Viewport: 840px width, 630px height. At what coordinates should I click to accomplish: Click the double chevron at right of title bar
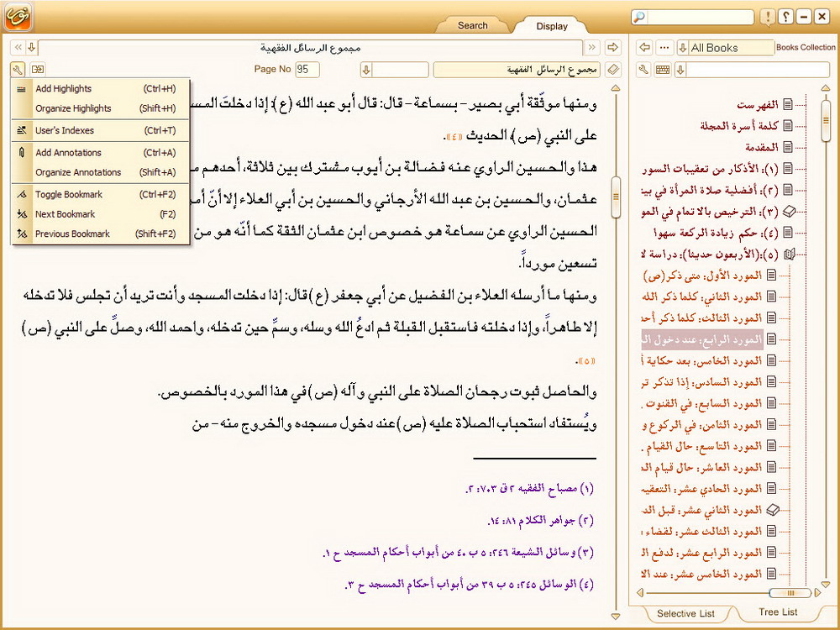click(591, 47)
